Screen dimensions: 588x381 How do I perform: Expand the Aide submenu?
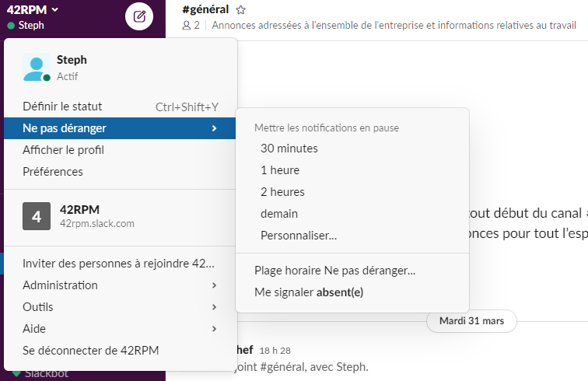(x=120, y=329)
